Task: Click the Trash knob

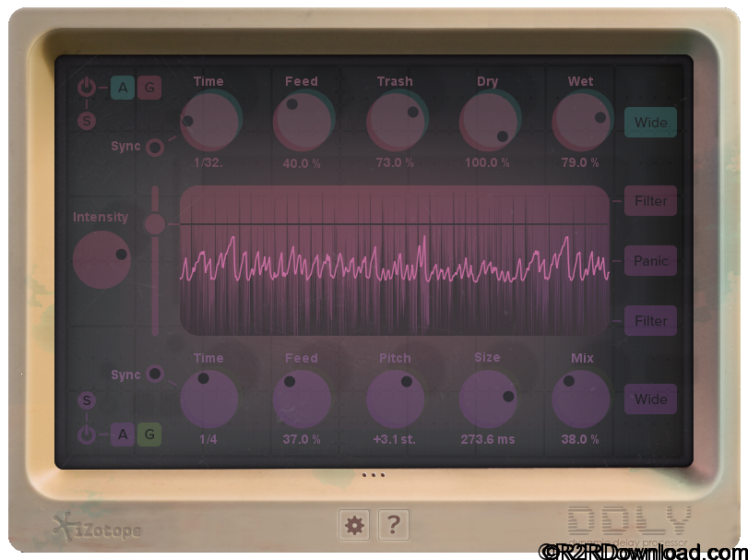Action: pos(396,121)
